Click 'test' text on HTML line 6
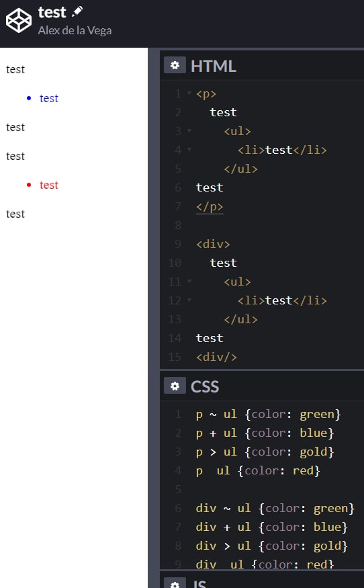The width and height of the screenshot is (364, 588). tap(210, 187)
